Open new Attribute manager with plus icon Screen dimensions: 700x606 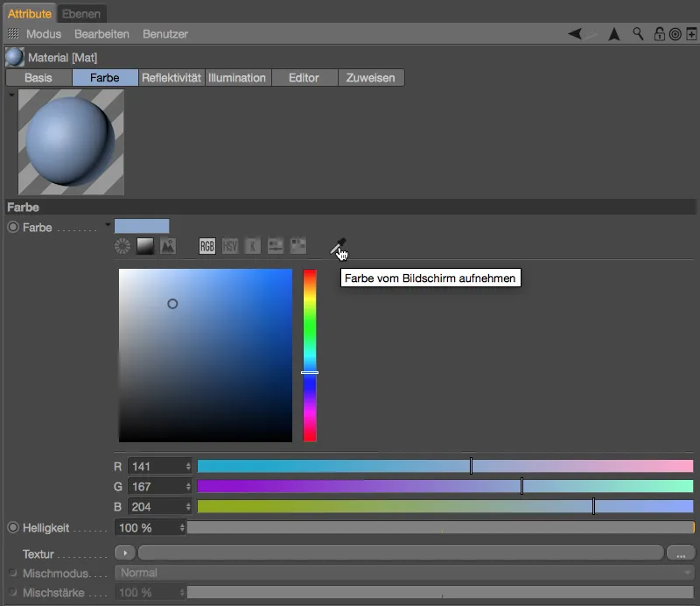691,34
